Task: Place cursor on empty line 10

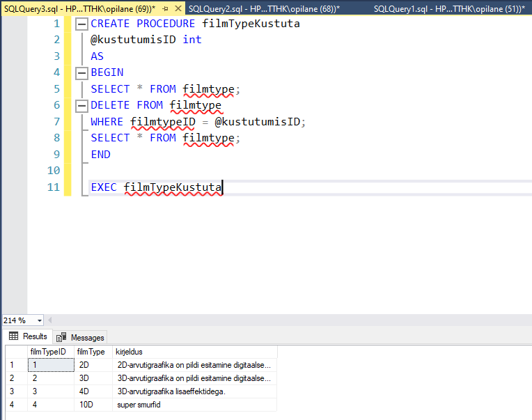Action: pyautogui.click(x=209, y=171)
